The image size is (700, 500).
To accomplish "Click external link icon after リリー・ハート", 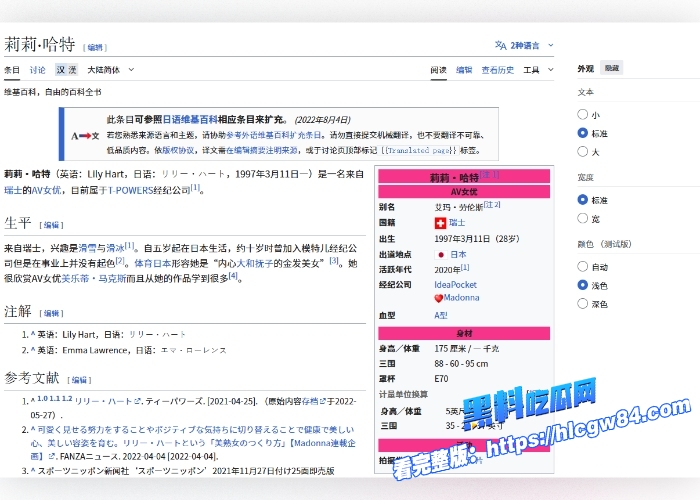I will tap(137, 401).
